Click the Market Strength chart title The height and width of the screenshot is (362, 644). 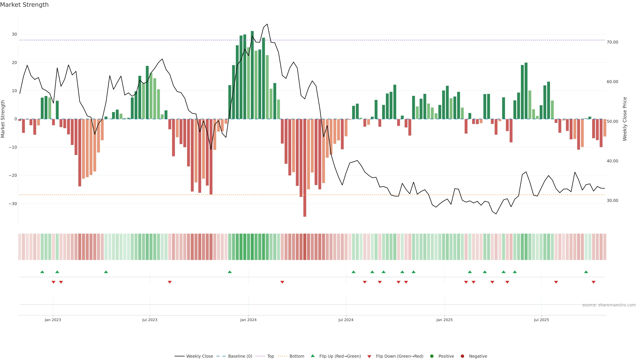[x=24, y=5]
